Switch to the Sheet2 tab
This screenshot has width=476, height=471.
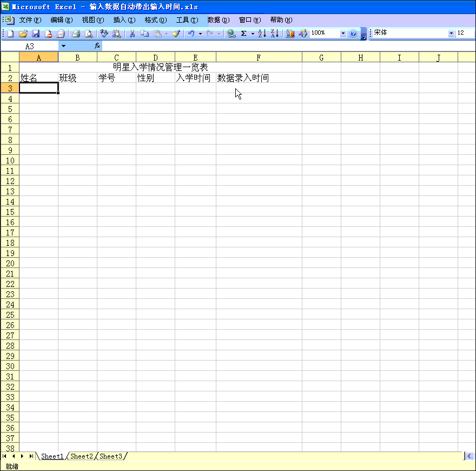(x=82, y=456)
